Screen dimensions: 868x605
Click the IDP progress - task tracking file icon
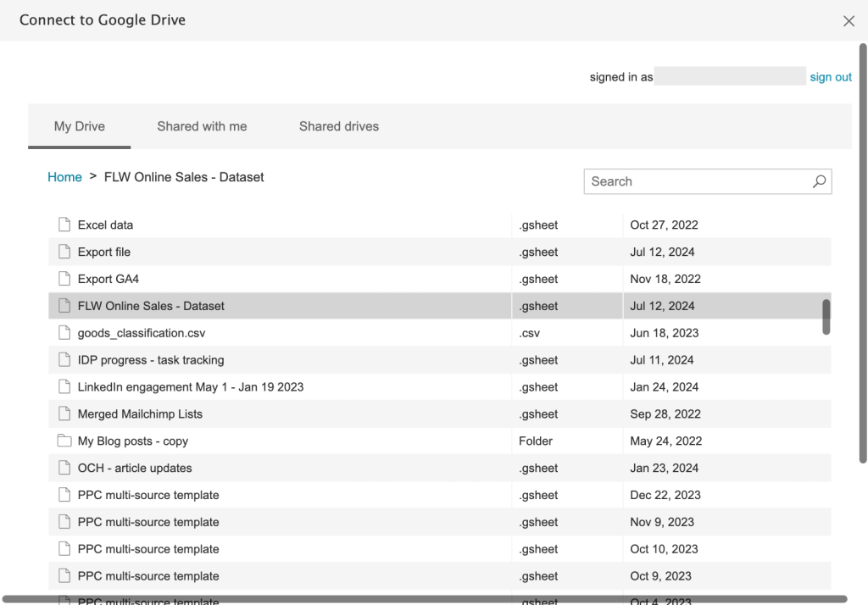pyautogui.click(x=64, y=360)
